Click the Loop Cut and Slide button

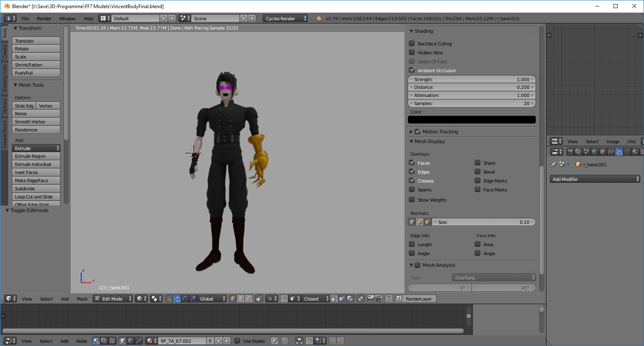[36, 197]
